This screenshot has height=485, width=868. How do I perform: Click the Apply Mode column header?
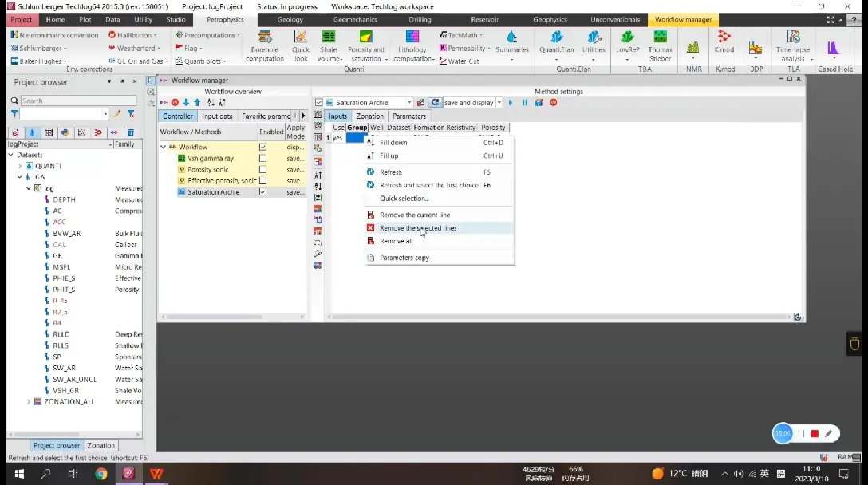(x=296, y=132)
